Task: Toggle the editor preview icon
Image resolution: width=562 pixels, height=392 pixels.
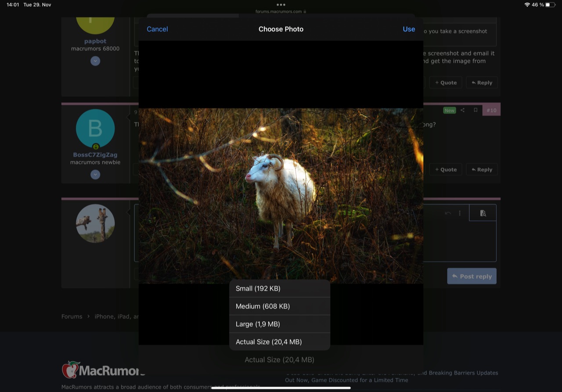Action: (x=483, y=213)
